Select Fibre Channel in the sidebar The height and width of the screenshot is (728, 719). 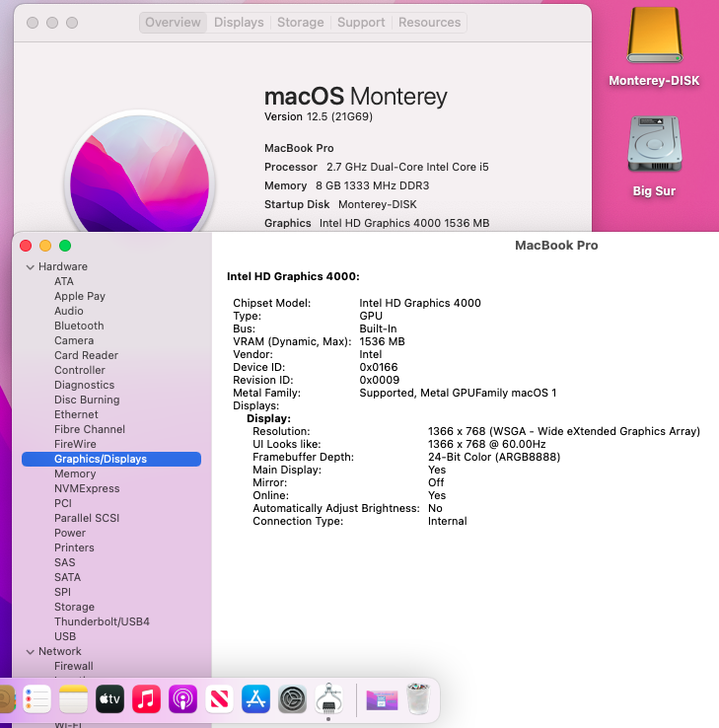(x=90, y=429)
